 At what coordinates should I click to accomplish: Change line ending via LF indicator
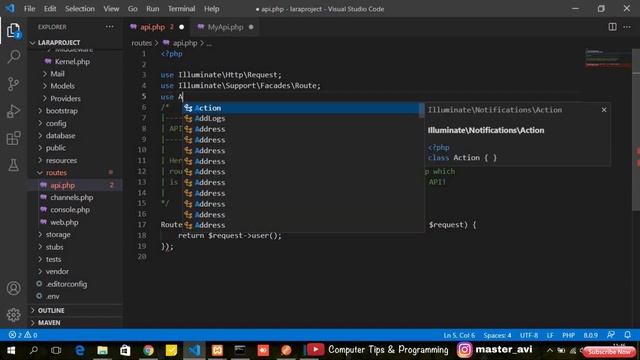(550, 335)
